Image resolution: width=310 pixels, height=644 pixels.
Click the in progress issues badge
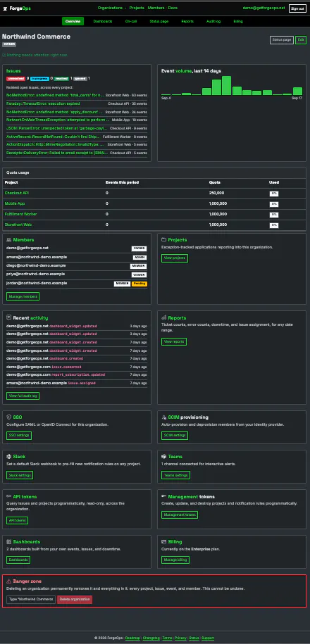click(39, 78)
